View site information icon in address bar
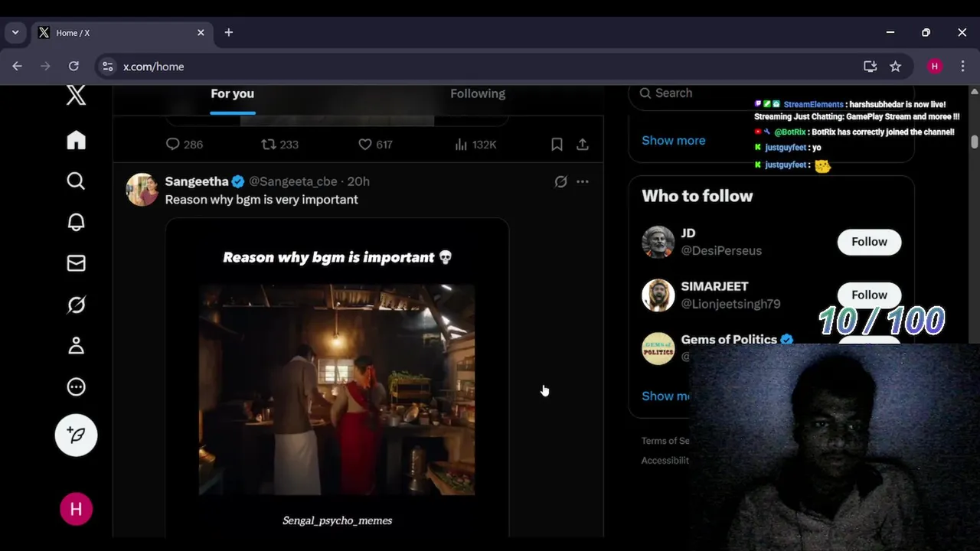980x551 pixels. (x=108, y=67)
